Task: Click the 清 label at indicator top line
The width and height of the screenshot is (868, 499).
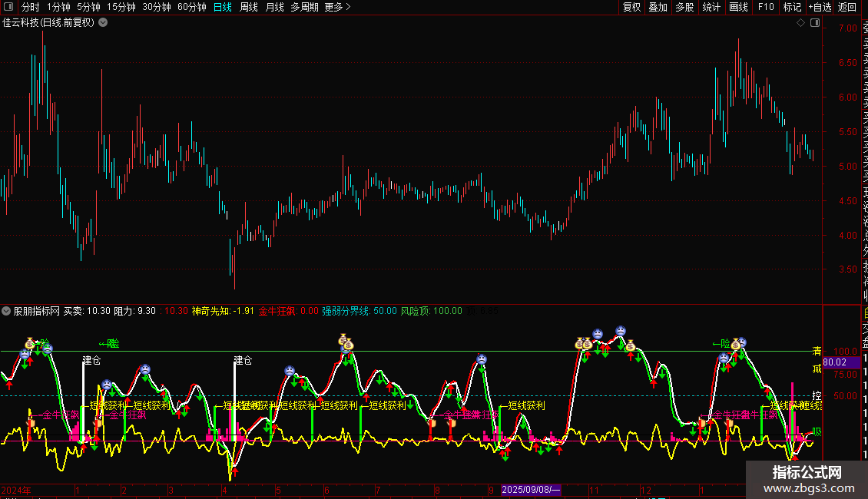Action: pyautogui.click(x=817, y=351)
